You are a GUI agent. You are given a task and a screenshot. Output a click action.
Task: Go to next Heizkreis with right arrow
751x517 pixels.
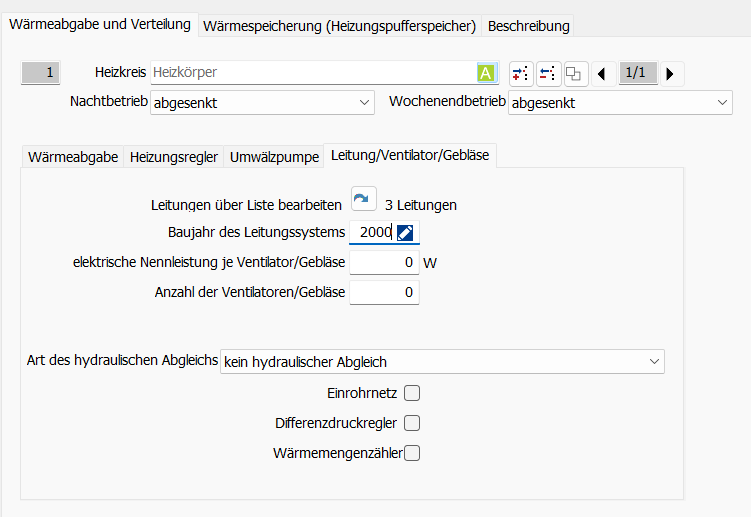pos(669,73)
